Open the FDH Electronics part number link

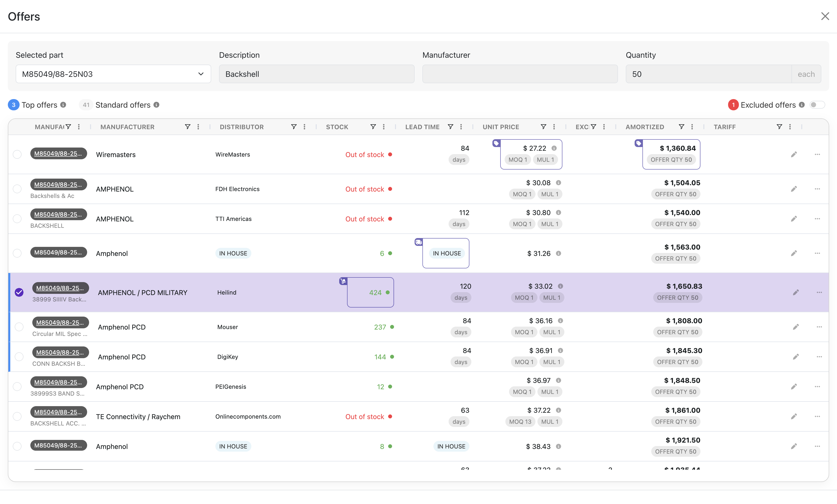point(58,184)
